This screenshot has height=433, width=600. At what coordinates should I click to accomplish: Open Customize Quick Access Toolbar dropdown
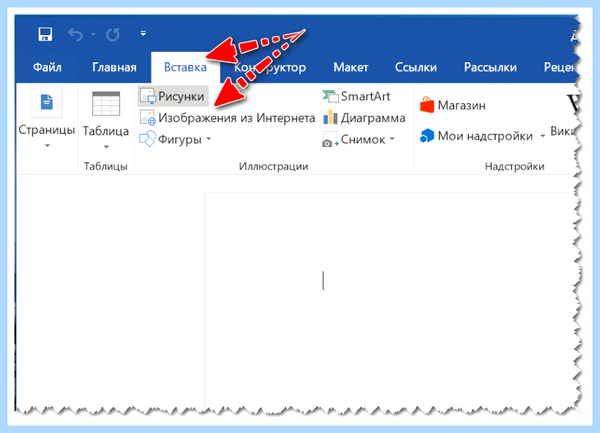[143, 34]
